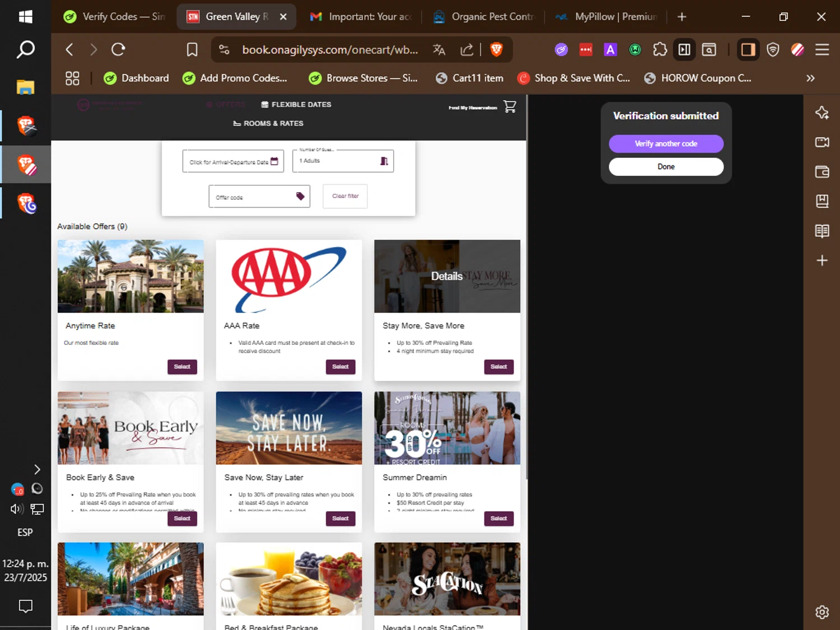Screen dimensions: 840x630
Task: Click Clear filter button
Action: 345,196
